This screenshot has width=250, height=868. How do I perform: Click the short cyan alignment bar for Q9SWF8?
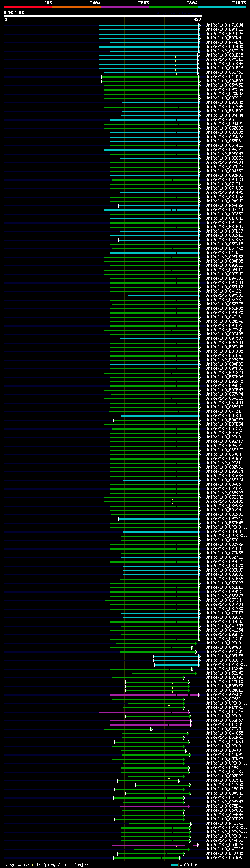coord(177,656)
